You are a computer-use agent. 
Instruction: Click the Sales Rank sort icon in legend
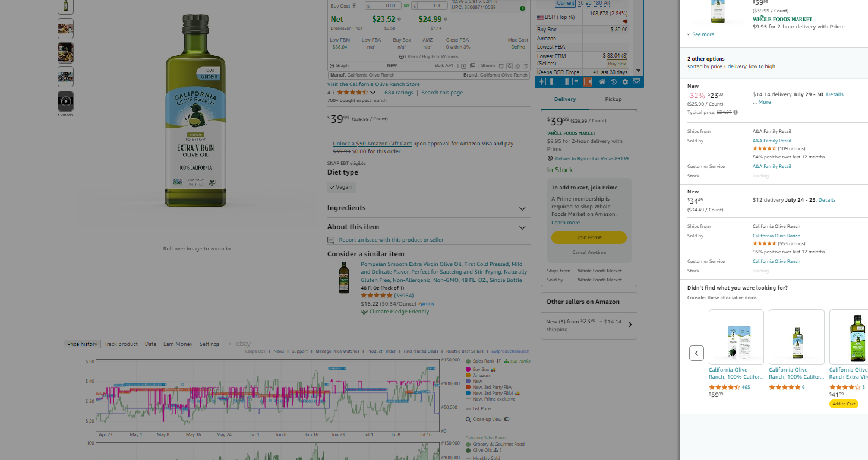tap(498, 361)
